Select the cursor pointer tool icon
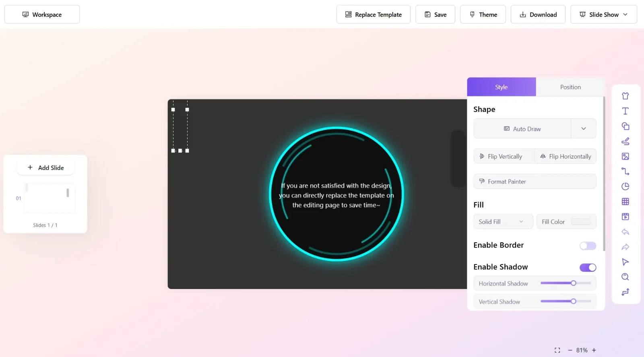This screenshot has height=357, width=644. (625, 262)
